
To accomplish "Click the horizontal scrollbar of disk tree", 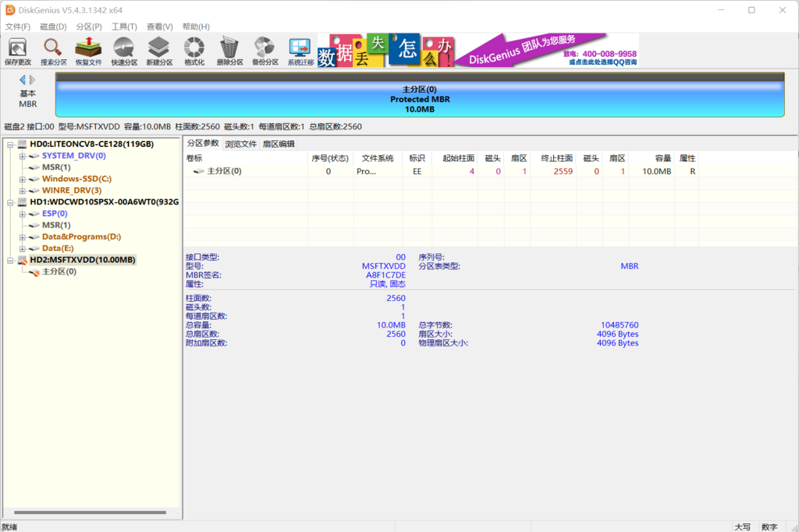I will [x=91, y=512].
